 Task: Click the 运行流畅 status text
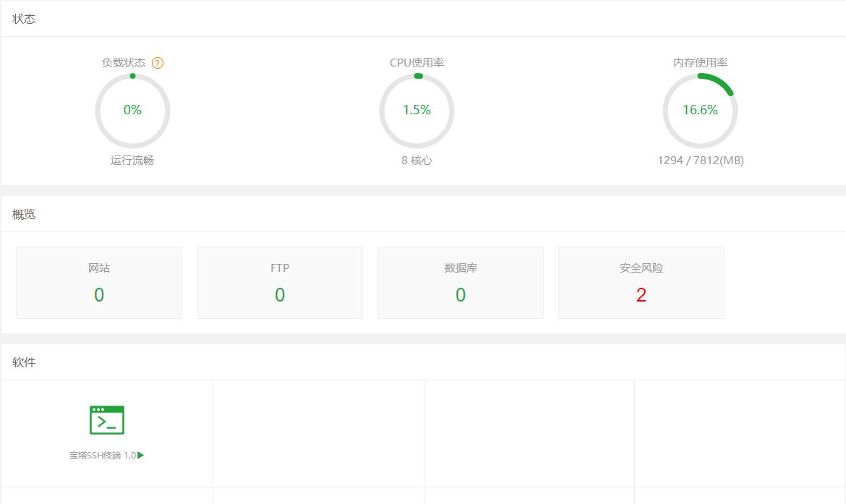pyautogui.click(x=132, y=160)
